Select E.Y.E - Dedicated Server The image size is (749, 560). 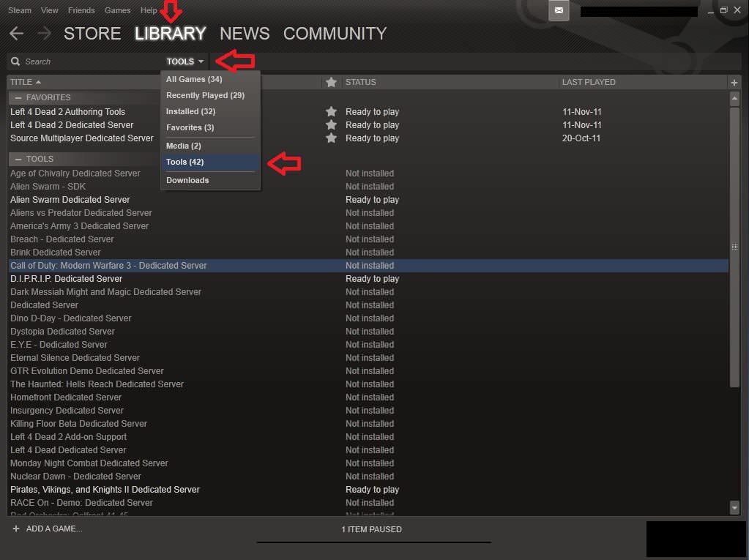point(59,345)
